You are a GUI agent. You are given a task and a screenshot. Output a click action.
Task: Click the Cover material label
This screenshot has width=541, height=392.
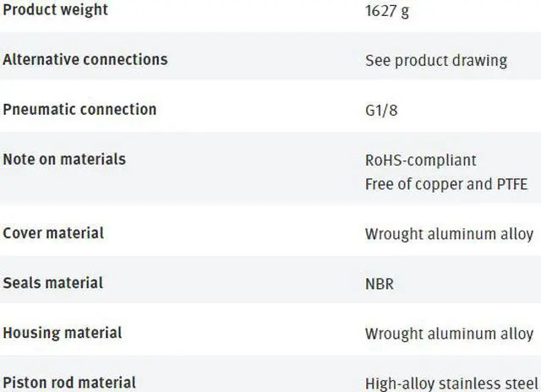pos(53,233)
